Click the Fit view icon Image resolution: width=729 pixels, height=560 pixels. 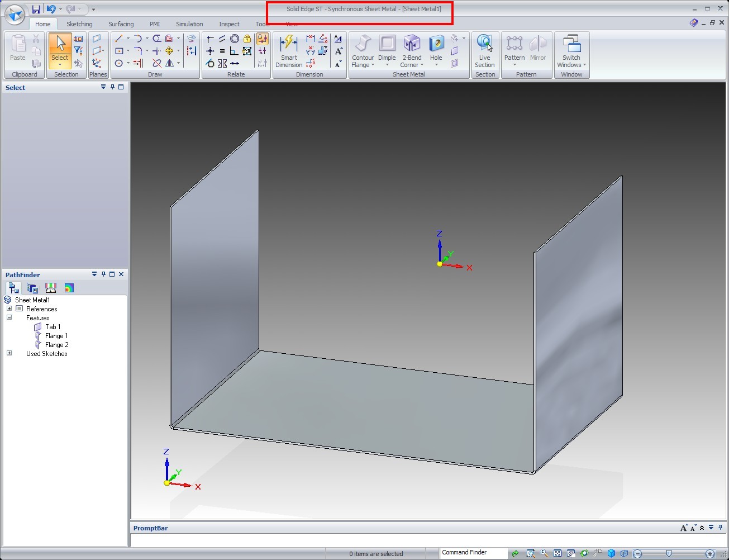[x=558, y=553]
